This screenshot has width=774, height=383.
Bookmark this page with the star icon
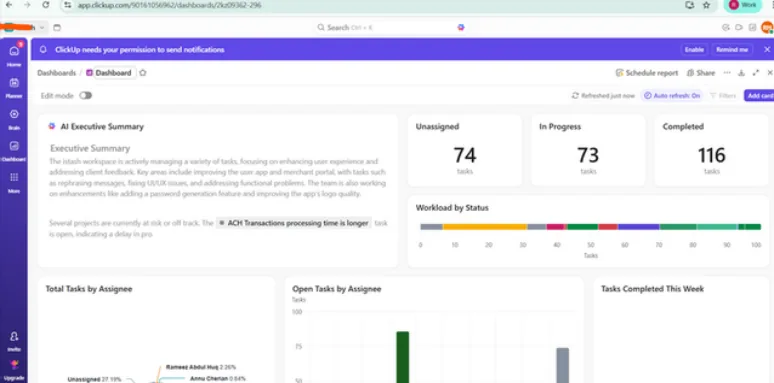(x=706, y=5)
